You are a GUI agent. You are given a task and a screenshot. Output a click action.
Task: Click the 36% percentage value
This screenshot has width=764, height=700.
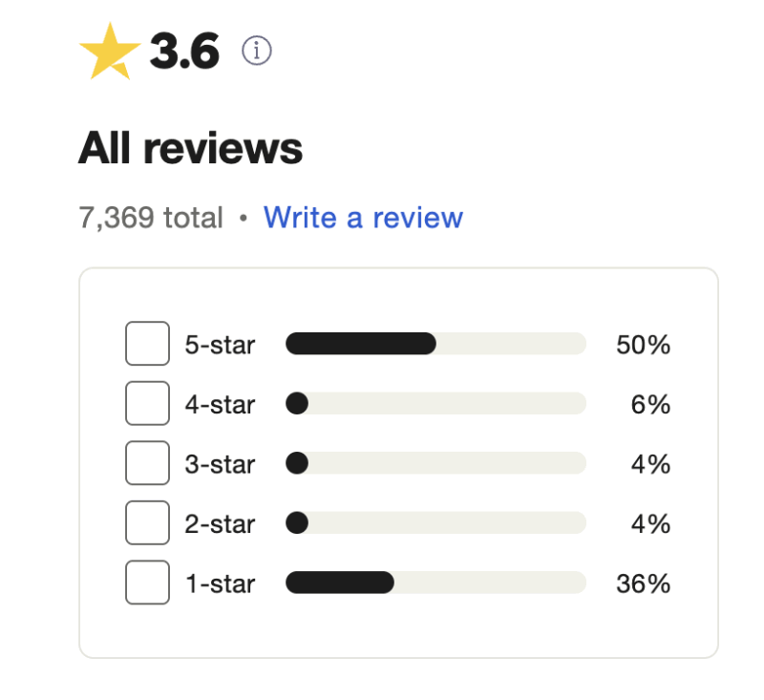643,583
